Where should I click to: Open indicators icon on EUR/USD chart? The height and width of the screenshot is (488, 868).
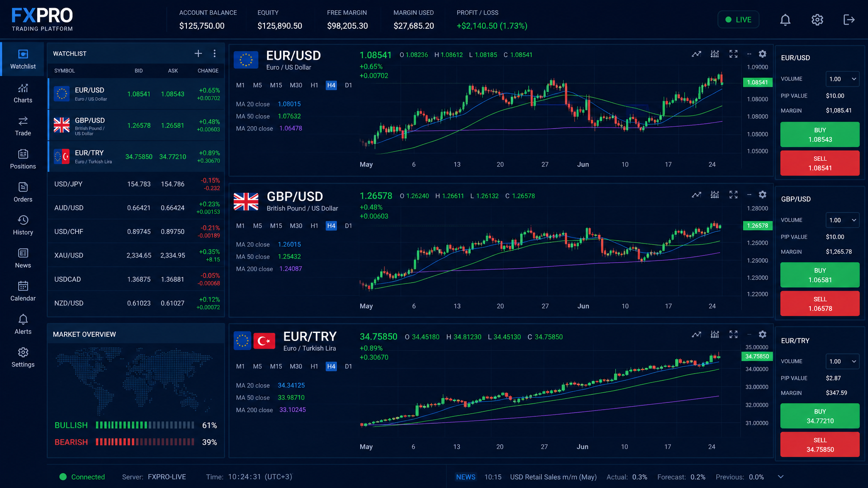pos(715,54)
